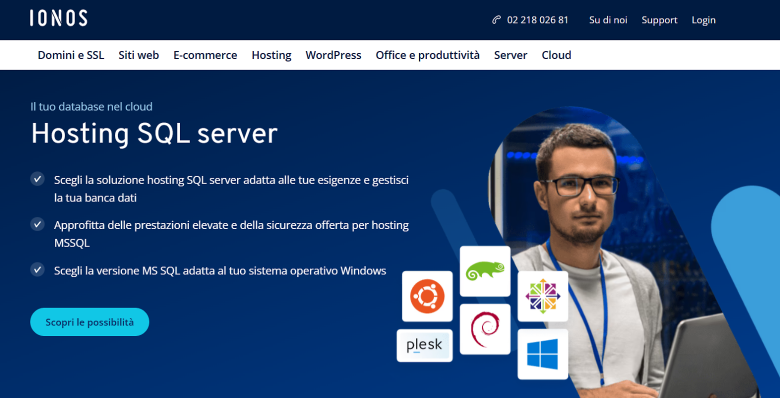Click the phone handset icon
This screenshot has width=780, height=398.
(496, 20)
